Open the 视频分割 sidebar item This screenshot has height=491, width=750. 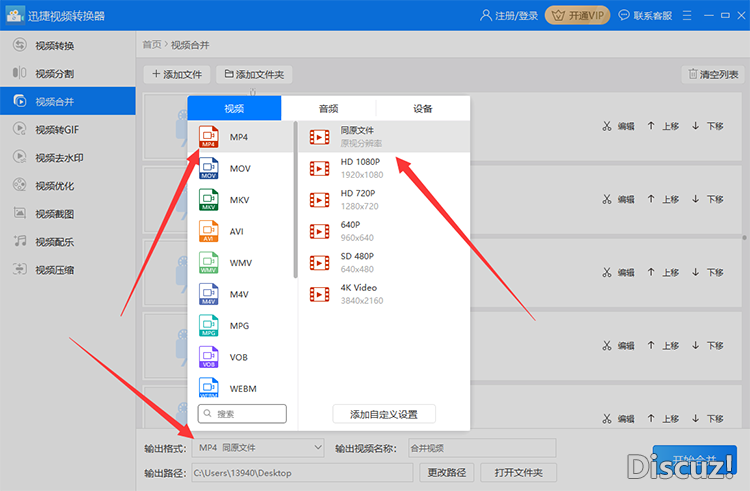point(67,73)
